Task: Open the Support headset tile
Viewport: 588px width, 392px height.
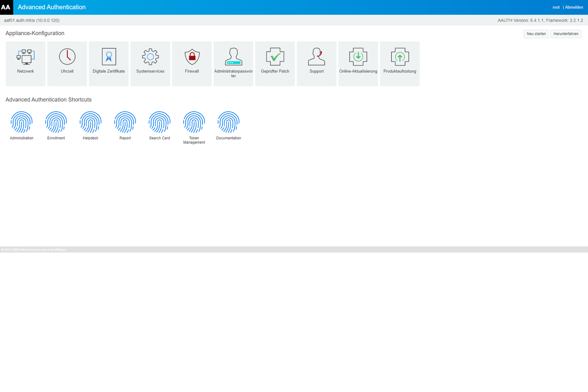Action: pos(317,63)
